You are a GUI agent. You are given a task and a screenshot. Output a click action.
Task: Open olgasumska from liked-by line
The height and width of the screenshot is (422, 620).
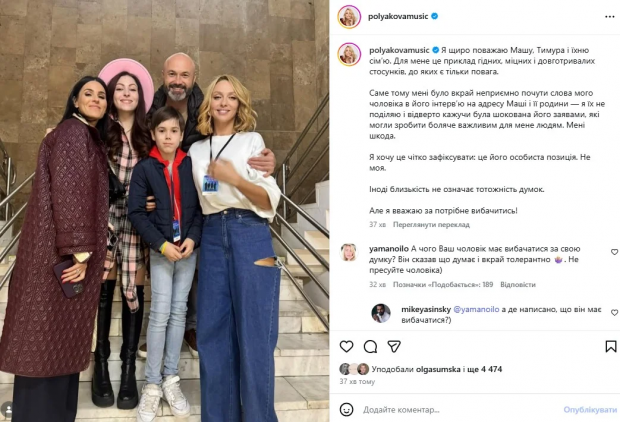438,369
